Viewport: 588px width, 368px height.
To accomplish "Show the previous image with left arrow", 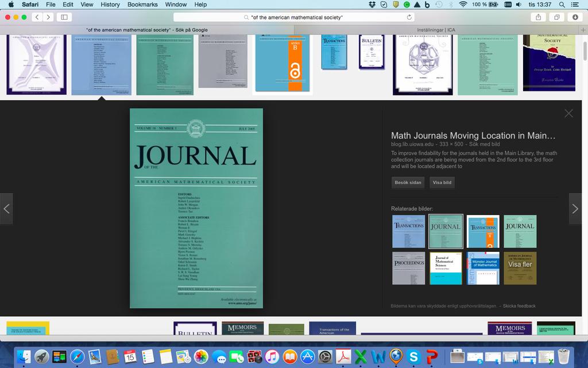I will click(x=6, y=209).
